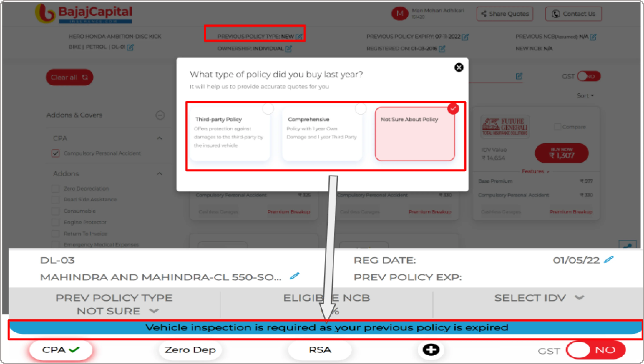Edit the previous policy expiry date
Viewport: 644px width, 364px height.
tap(465, 37)
